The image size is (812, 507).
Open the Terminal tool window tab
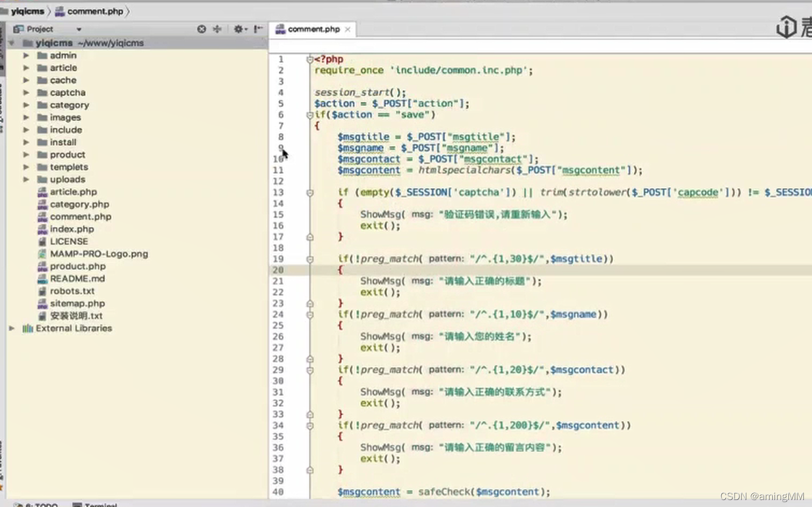click(95, 505)
